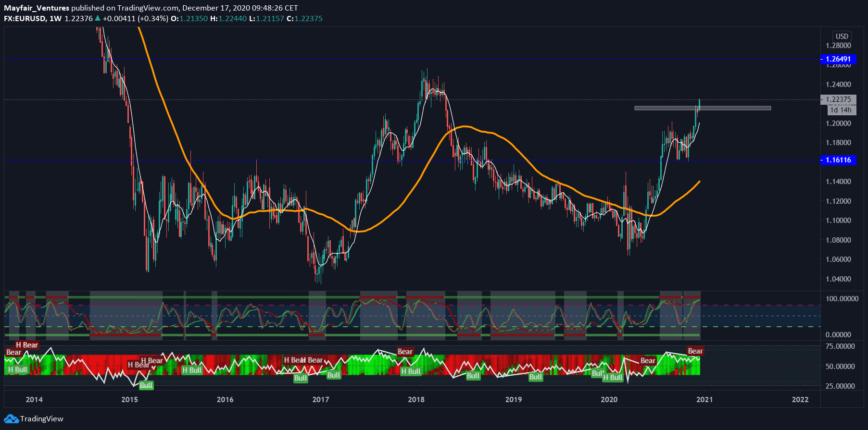Click the 1.28000 price axis label
Screen dimensions: 868x430
point(838,46)
